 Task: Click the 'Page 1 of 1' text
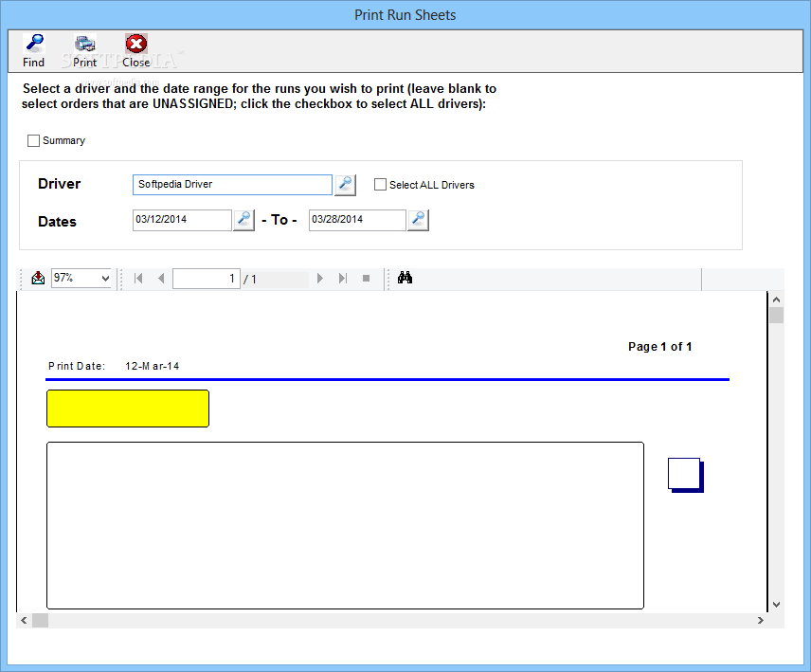click(x=660, y=347)
